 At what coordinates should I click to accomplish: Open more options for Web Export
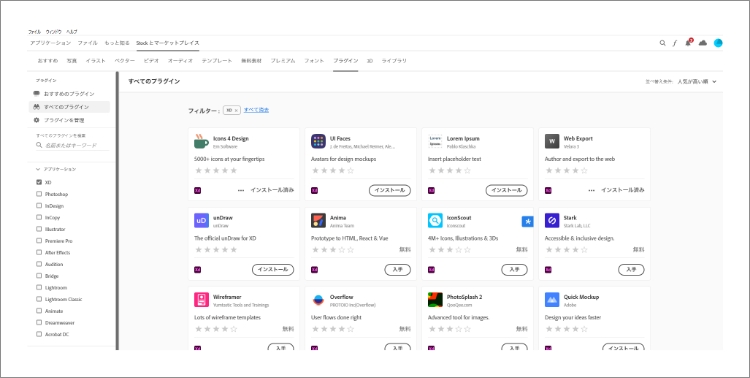[x=592, y=190]
